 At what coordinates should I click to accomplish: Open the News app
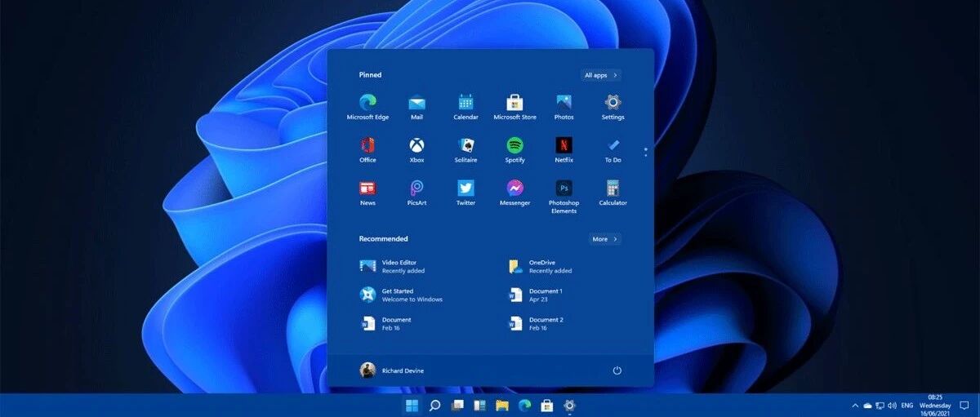click(x=367, y=193)
